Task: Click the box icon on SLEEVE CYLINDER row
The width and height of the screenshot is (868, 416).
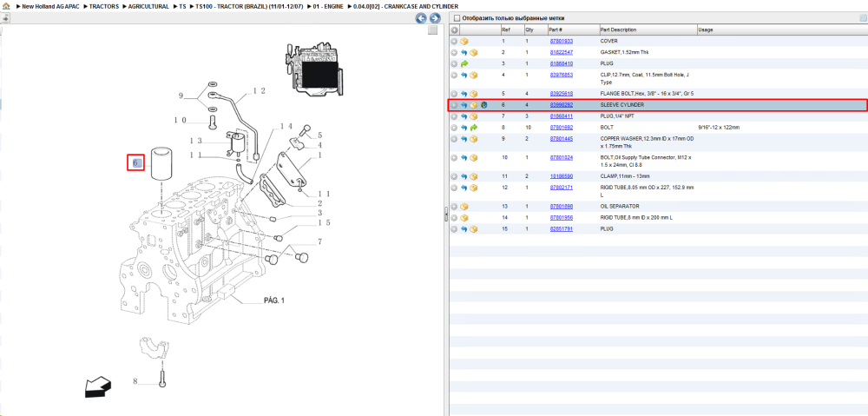Action: coord(473,105)
